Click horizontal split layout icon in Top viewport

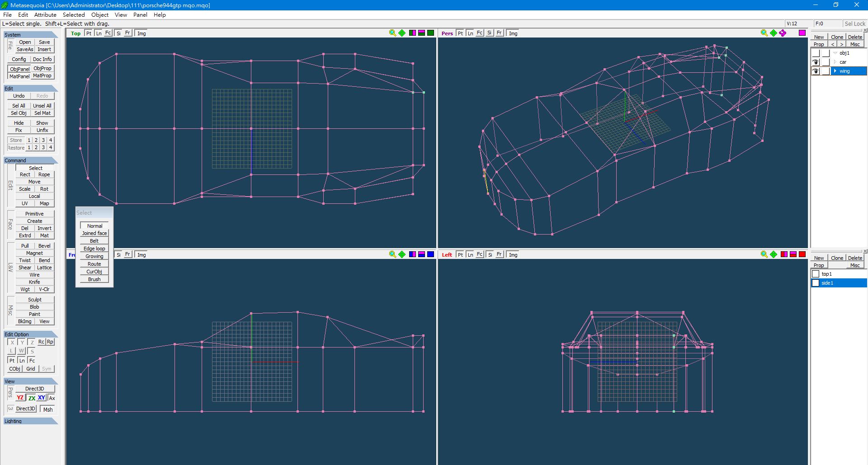(421, 33)
